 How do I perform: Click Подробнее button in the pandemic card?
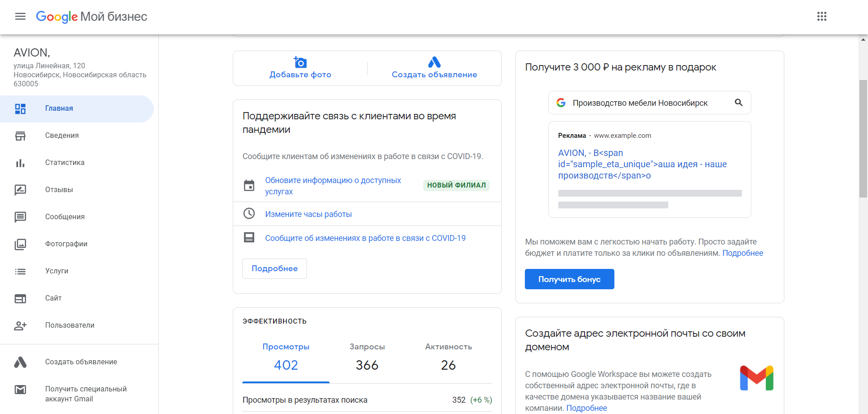[x=274, y=268]
